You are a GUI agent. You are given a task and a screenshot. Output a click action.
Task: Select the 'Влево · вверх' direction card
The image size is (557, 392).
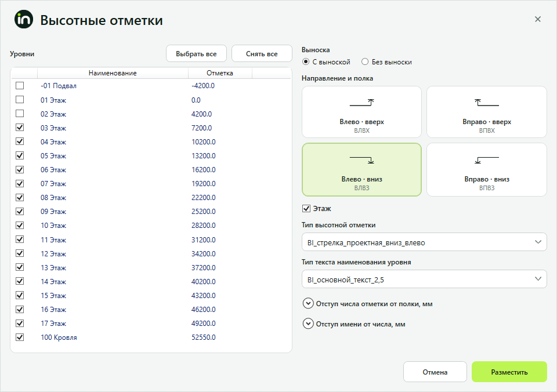(x=361, y=112)
